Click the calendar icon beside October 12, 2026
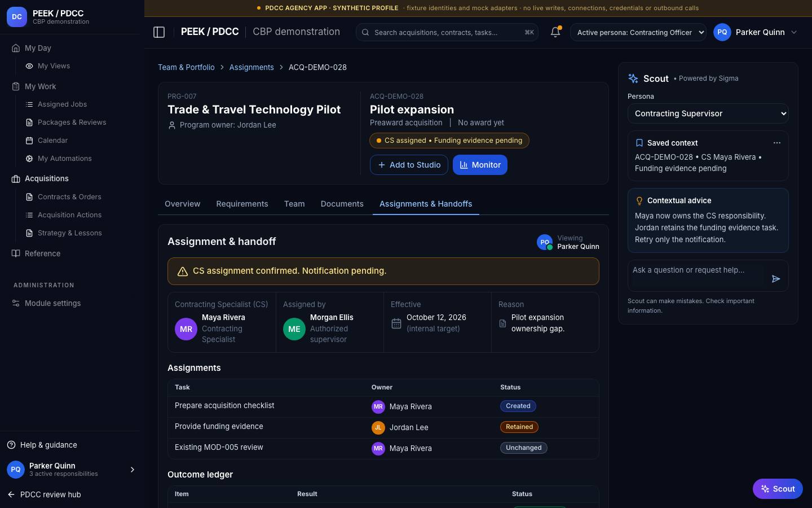The height and width of the screenshot is (508, 812). point(396,323)
